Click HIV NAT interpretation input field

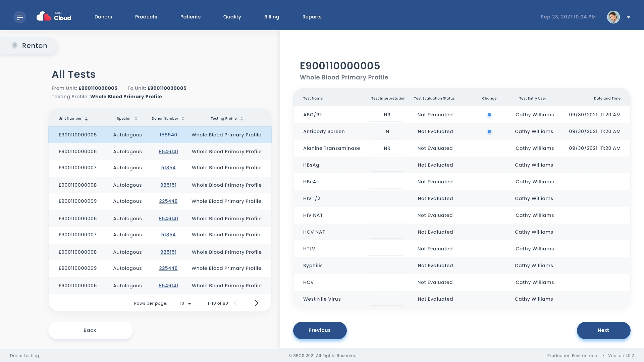click(387, 216)
